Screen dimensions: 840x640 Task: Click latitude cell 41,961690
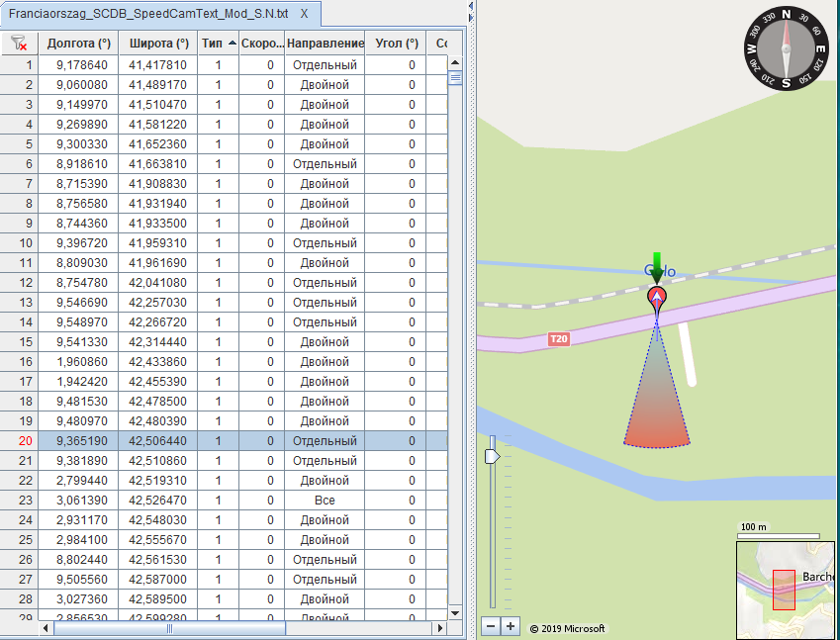158,263
